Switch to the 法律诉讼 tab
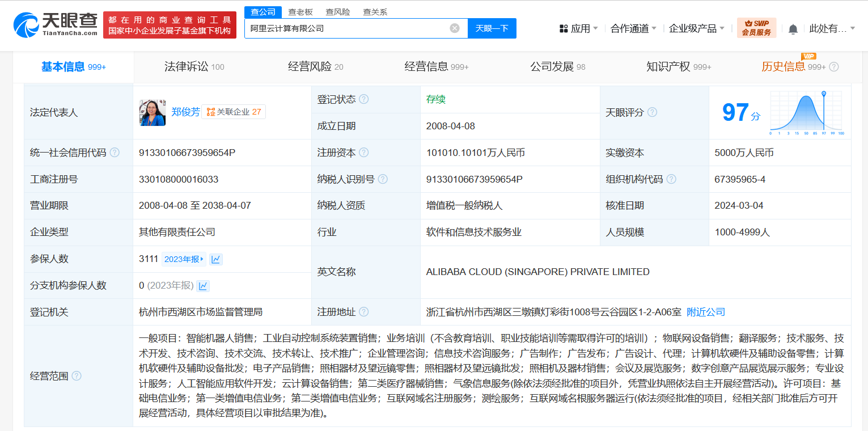Viewport: 868px width, 431px height. click(194, 67)
